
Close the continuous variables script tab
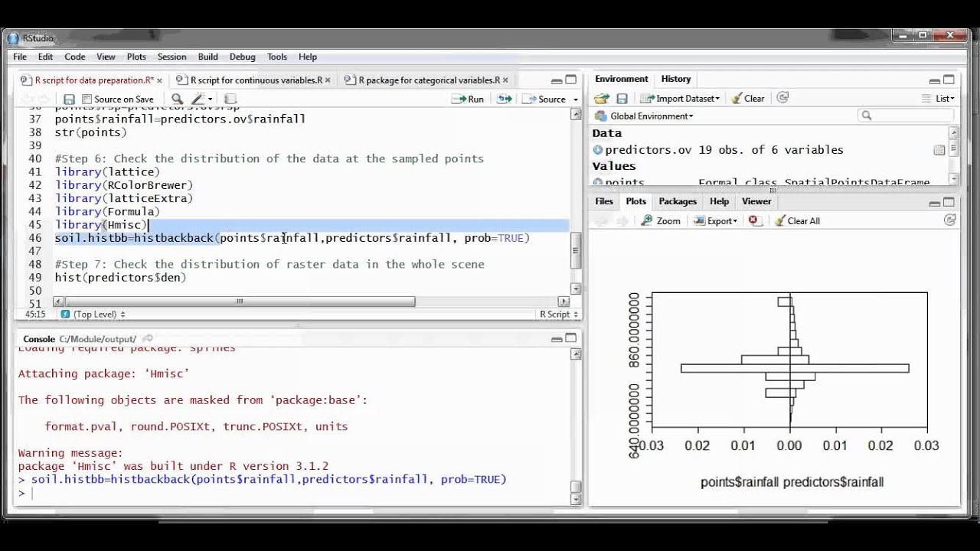[328, 80]
